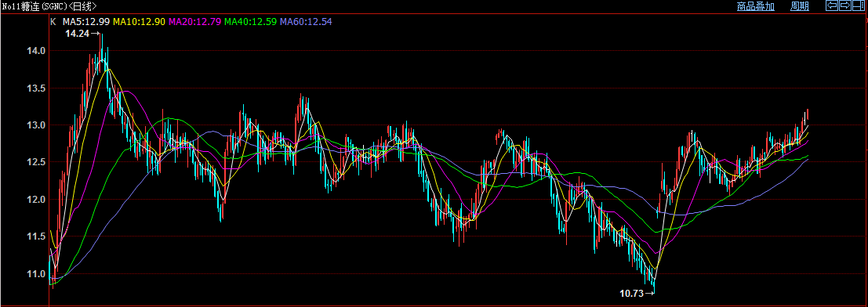Click the K indicator label
The width and height of the screenshot is (868, 307).
pyautogui.click(x=53, y=22)
